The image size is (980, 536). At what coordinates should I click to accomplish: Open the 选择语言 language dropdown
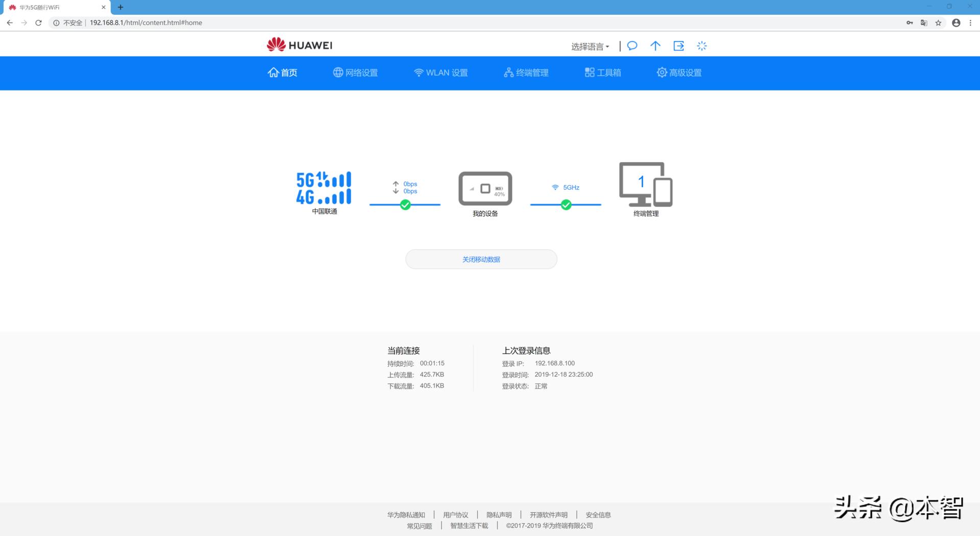point(590,46)
